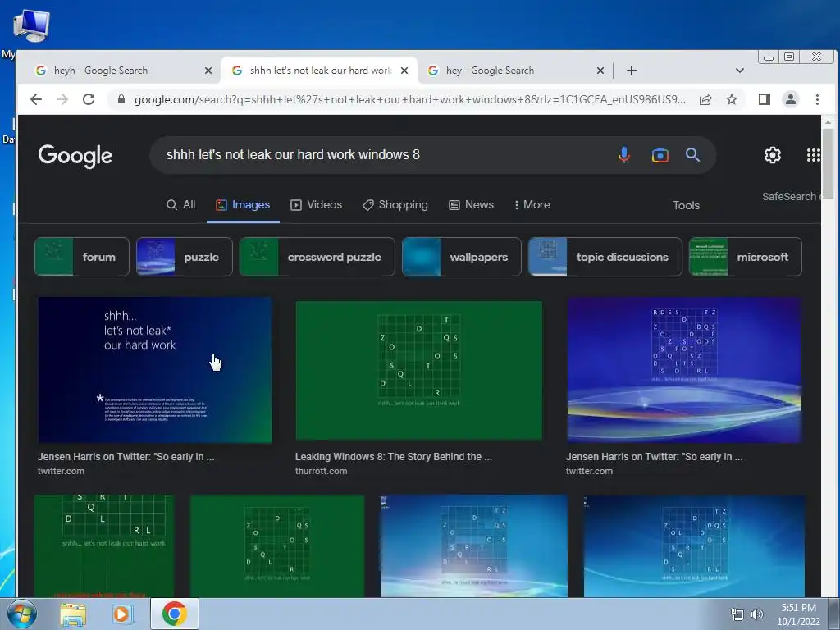Search by image with camera icon
The height and width of the screenshot is (630, 840).
click(660, 155)
